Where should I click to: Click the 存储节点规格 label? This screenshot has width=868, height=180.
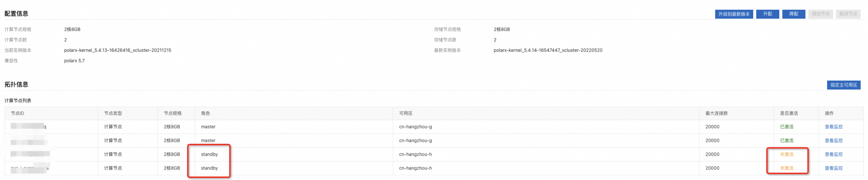(x=447, y=30)
